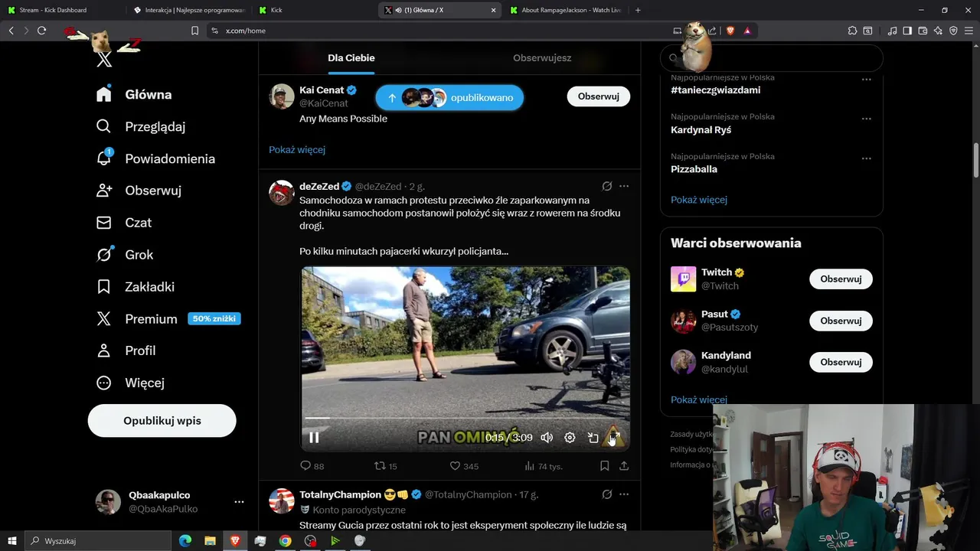
Task: Mute the video volume
Action: 547,438
